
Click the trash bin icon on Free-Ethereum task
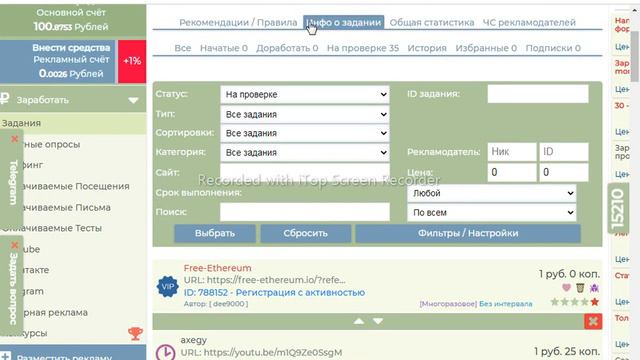click(x=580, y=288)
